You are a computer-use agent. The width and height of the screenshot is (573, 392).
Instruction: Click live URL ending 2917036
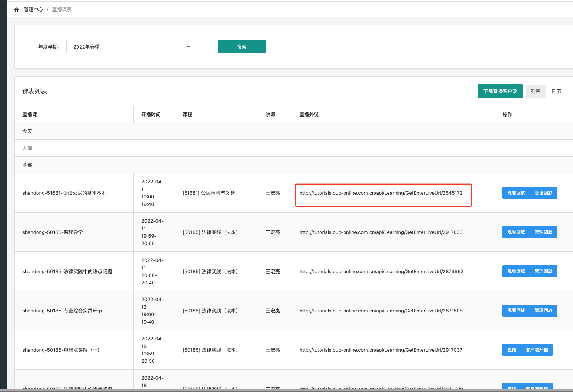point(381,232)
